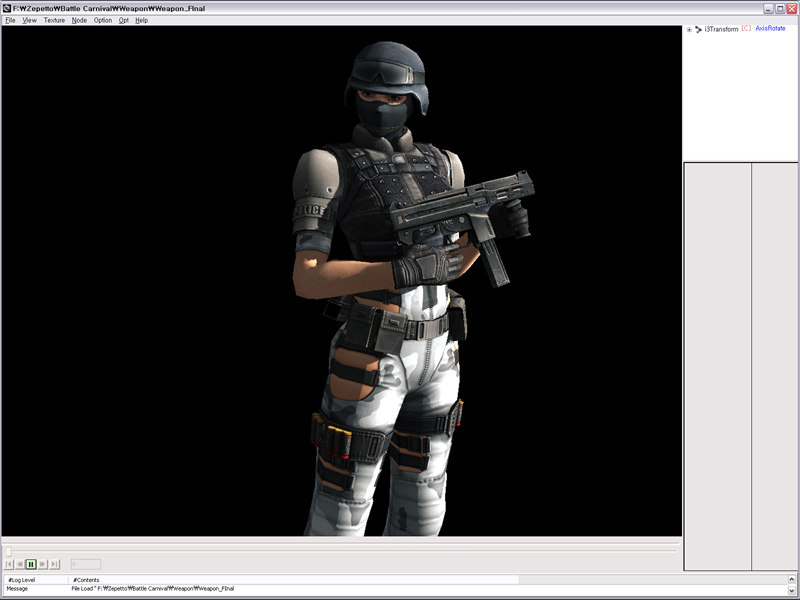Click the i3Transform node icon
Viewport: 800px width, 600px height.
[x=698, y=29]
